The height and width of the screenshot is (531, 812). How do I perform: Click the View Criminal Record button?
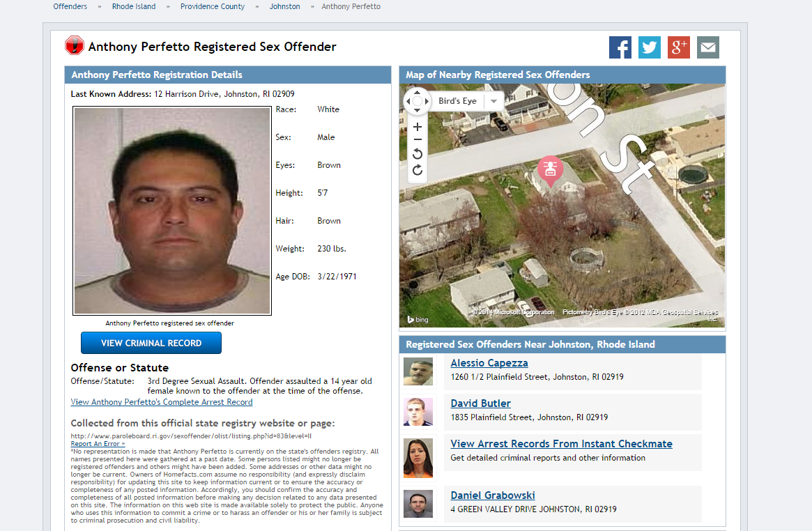click(x=151, y=343)
